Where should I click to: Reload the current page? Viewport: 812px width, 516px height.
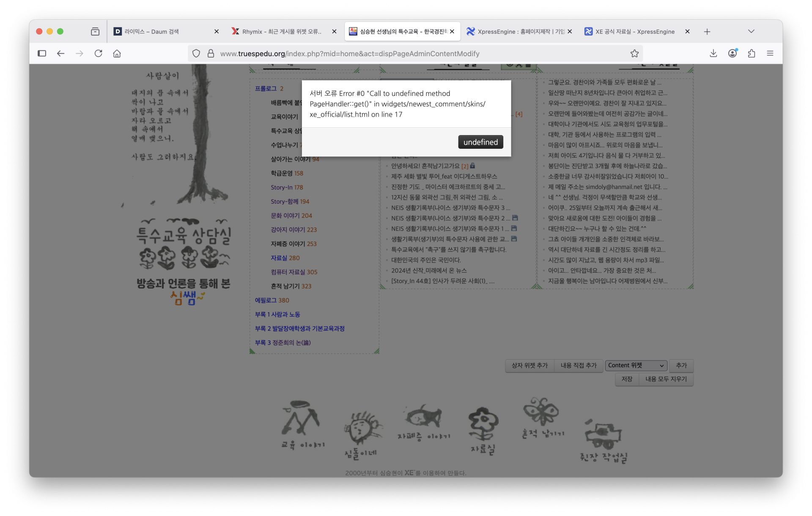click(99, 53)
